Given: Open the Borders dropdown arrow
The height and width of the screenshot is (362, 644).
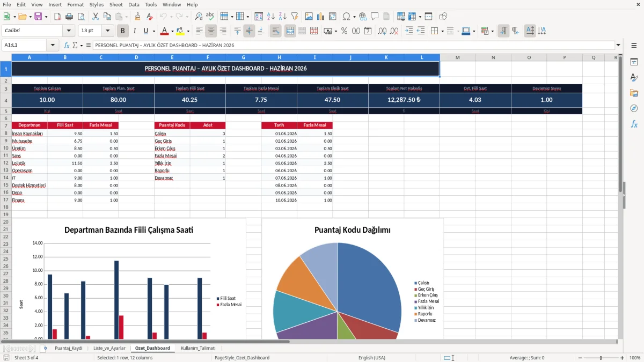Looking at the screenshot, I should click(443, 31).
